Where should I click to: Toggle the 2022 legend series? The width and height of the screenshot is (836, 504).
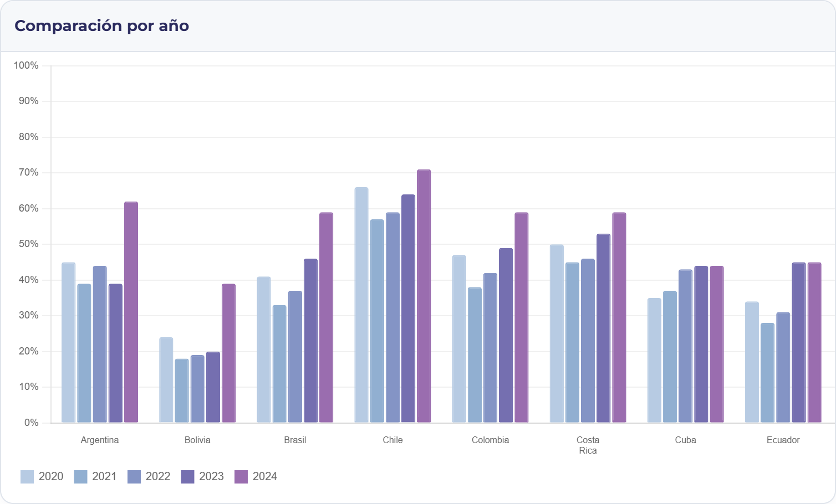click(149, 477)
